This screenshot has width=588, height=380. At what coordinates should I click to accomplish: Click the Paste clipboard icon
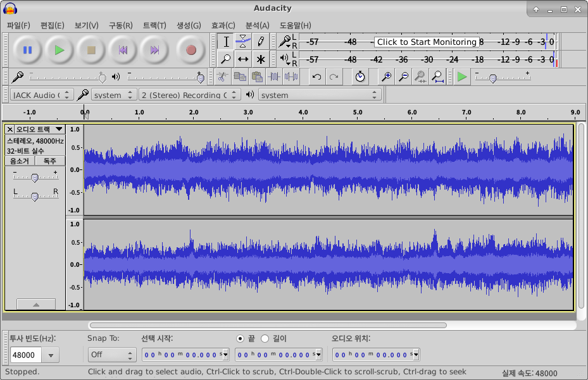click(257, 77)
